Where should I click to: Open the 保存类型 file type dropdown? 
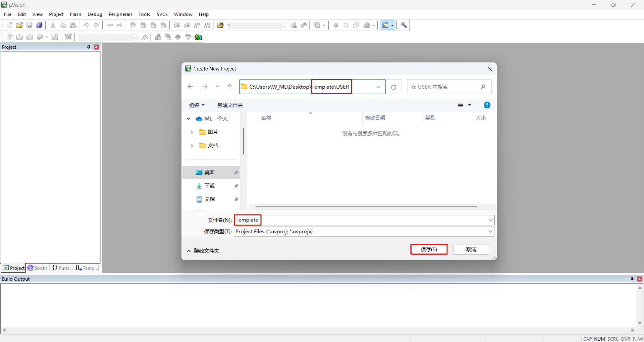pyautogui.click(x=491, y=232)
